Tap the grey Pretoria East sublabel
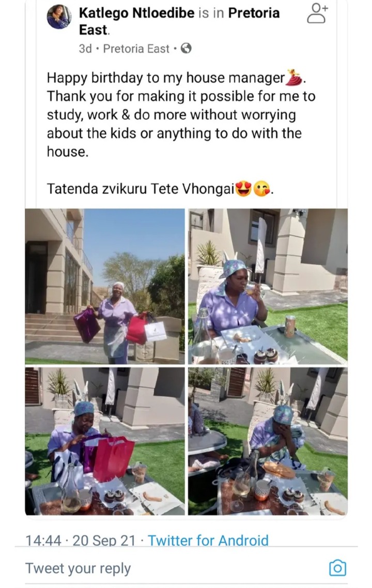This screenshot has width=372, height=588. pyautogui.click(x=136, y=49)
